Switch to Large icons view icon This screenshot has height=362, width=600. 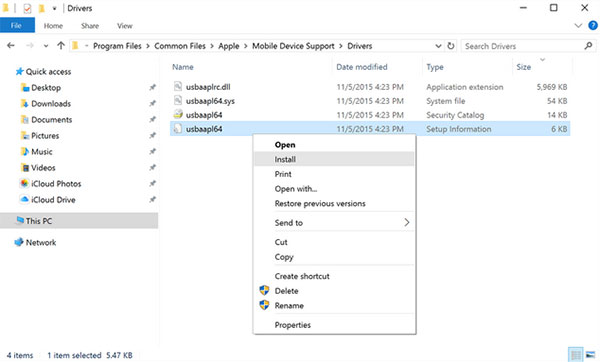tap(590, 355)
